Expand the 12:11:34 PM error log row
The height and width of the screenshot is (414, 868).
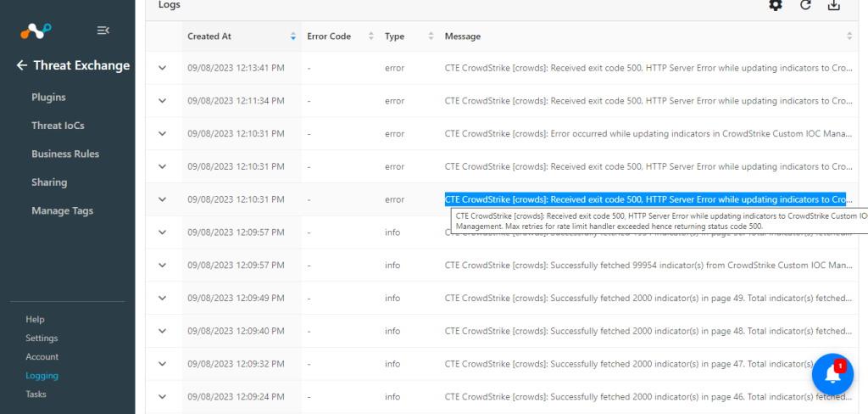[x=162, y=100]
